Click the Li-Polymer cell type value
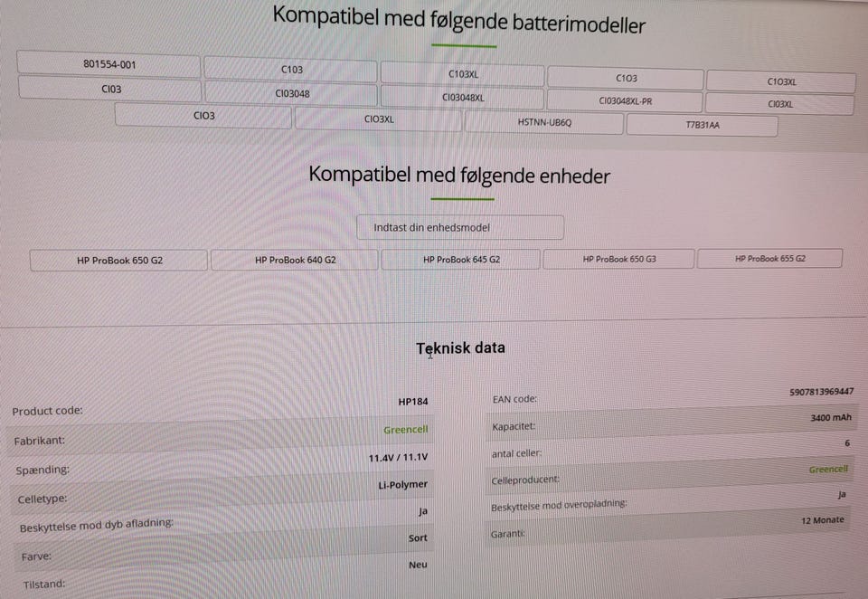The height and width of the screenshot is (599, 868). [x=403, y=485]
